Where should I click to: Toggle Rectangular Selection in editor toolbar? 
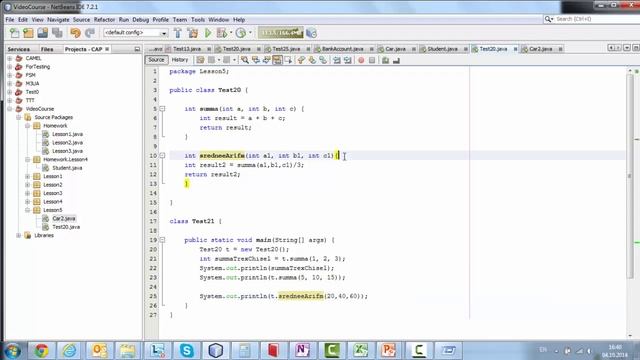pos(288,60)
